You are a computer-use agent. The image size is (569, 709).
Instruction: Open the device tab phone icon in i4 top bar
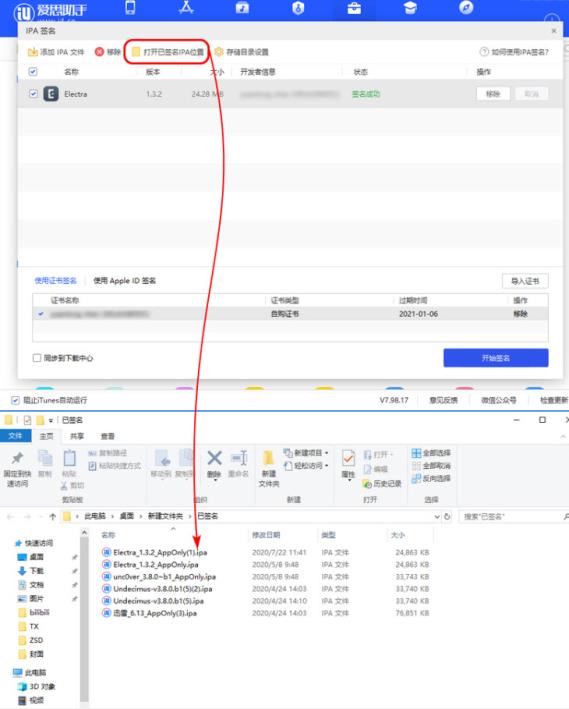tap(130, 8)
